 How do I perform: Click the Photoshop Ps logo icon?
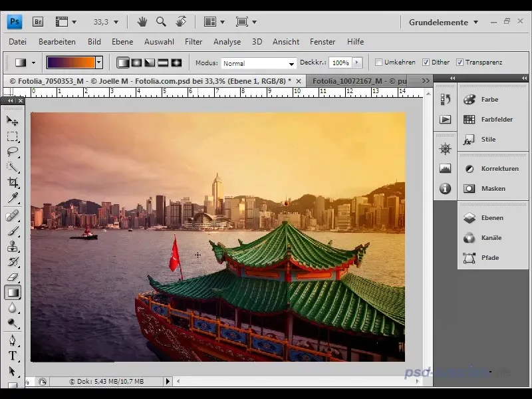15,22
